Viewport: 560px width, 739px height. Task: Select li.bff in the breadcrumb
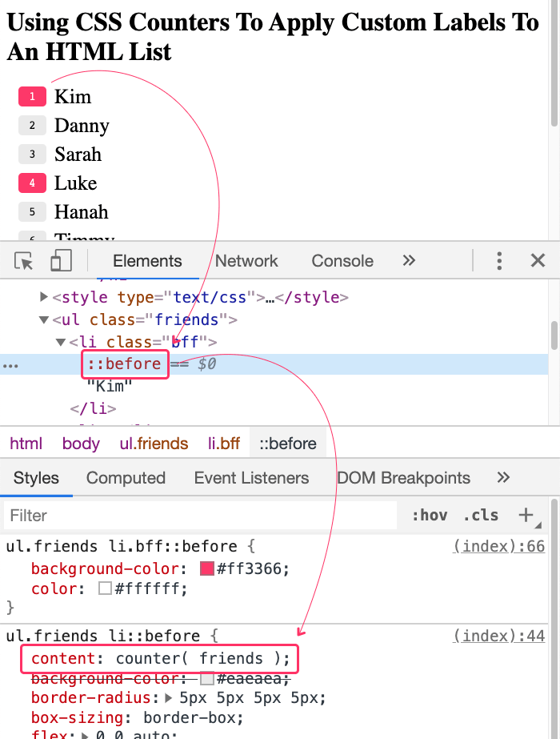224,444
